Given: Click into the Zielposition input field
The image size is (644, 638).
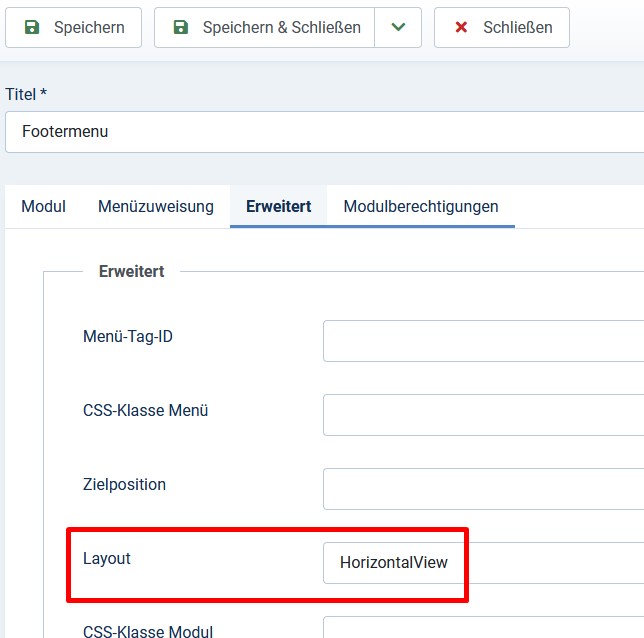Looking at the screenshot, I should pos(483,489).
